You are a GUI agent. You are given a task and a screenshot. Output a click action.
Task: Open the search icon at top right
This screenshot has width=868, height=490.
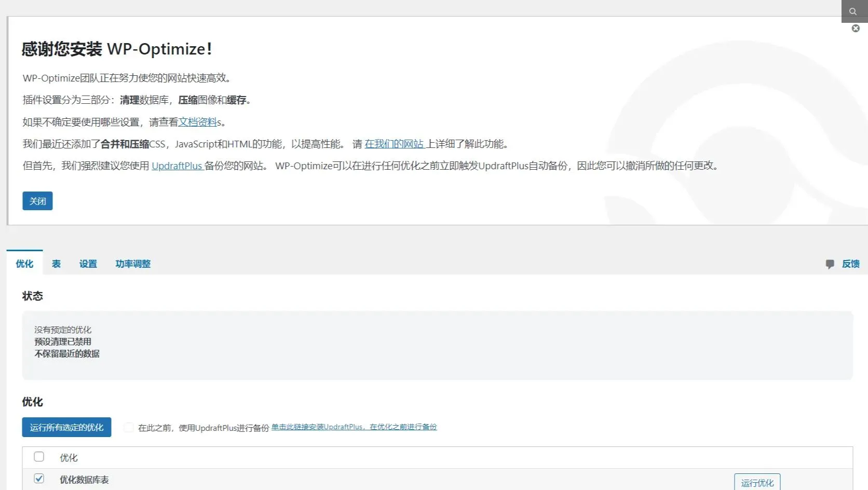pyautogui.click(x=854, y=11)
